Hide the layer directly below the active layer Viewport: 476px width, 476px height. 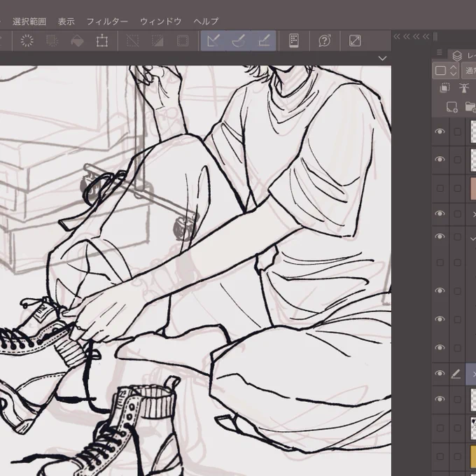(440, 400)
